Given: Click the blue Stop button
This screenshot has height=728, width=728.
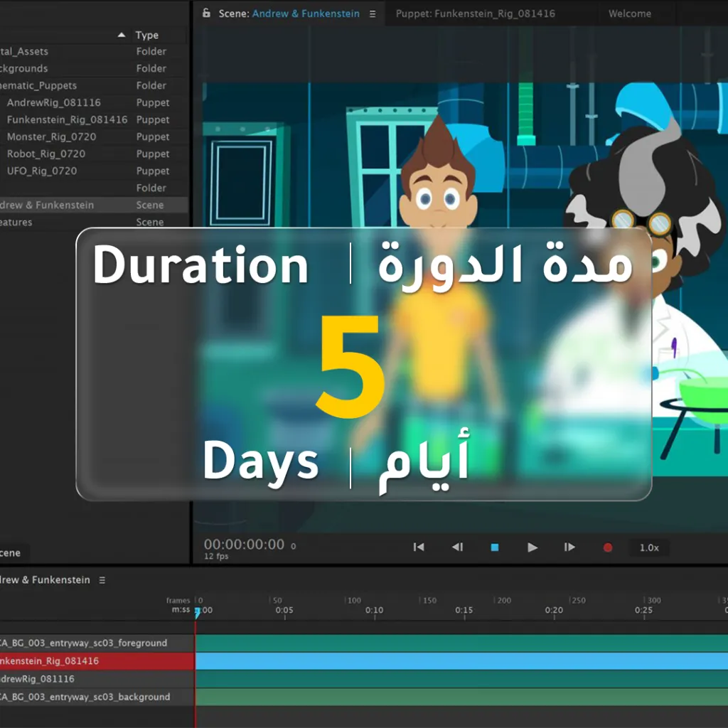Looking at the screenshot, I should (495, 547).
